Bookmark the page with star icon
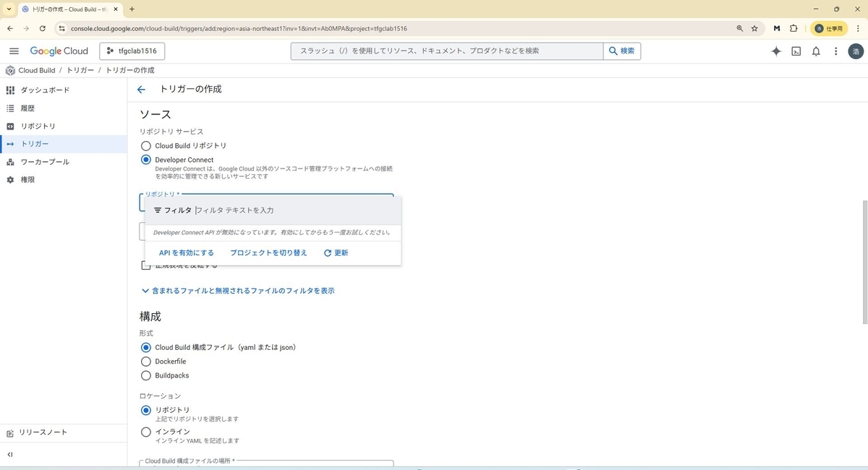Viewport: 868px width, 470px height. (x=754, y=28)
